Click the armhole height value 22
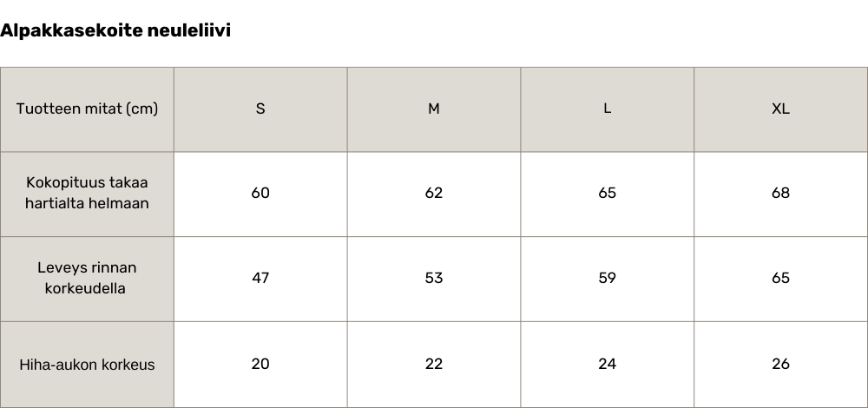 point(434,364)
